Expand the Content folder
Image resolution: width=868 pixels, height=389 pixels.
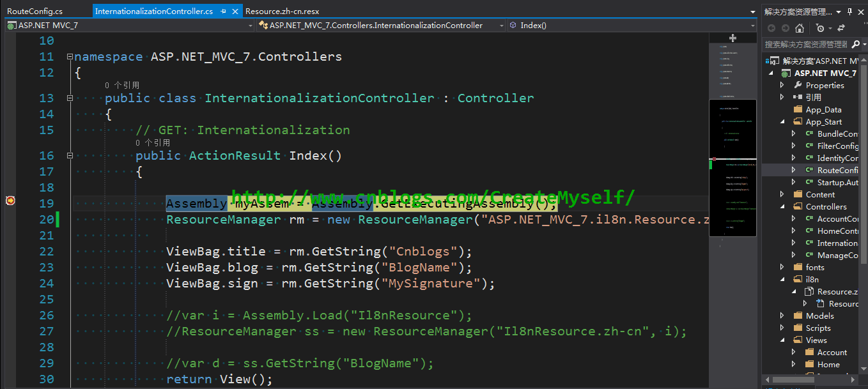(782, 194)
